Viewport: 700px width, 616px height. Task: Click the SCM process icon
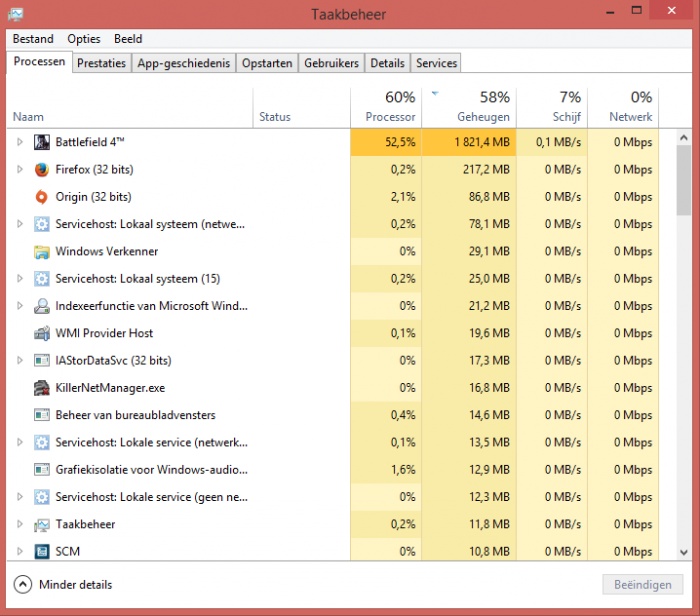[42, 552]
